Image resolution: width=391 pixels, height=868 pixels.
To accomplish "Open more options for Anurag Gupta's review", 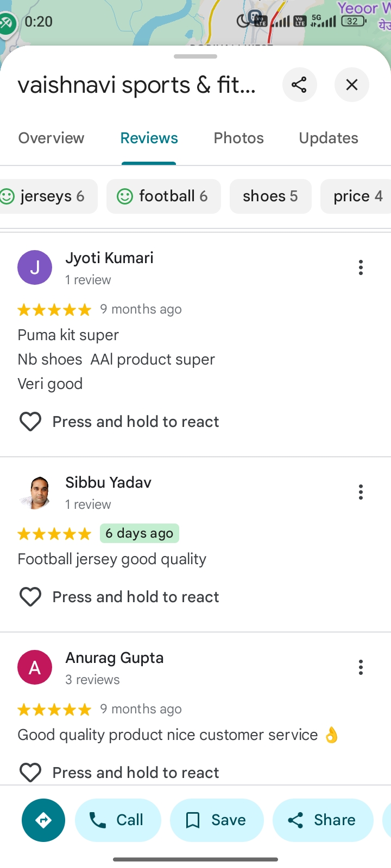I will pos(361,667).
